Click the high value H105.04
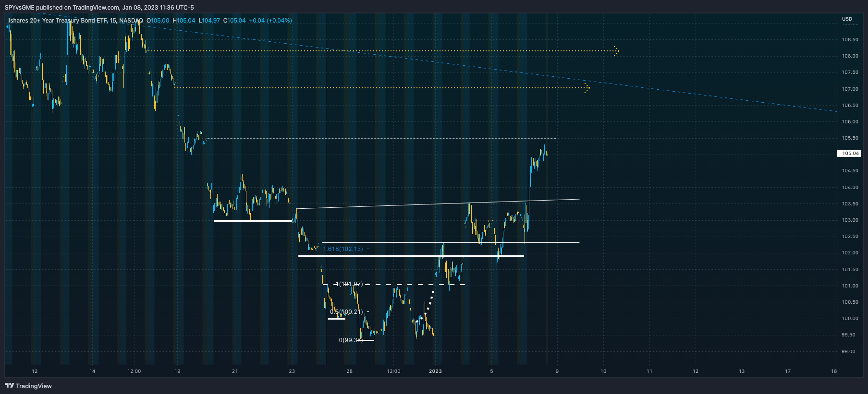 click(183, 21)
